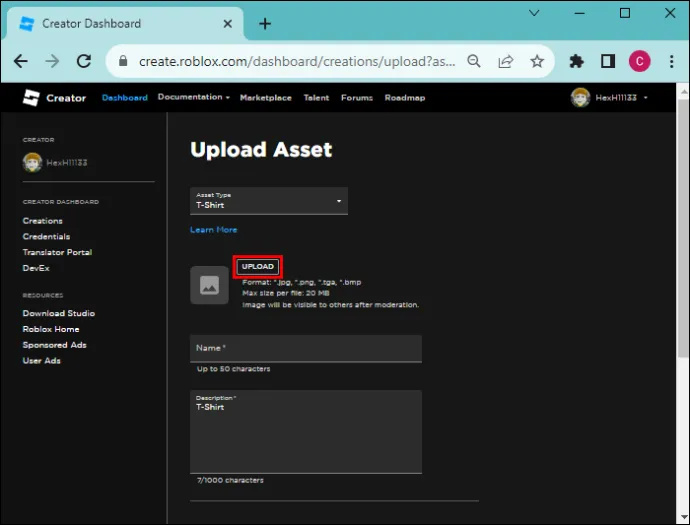Open the Marketplace nav item
The image size is (690, 525).
pos(266,98)
